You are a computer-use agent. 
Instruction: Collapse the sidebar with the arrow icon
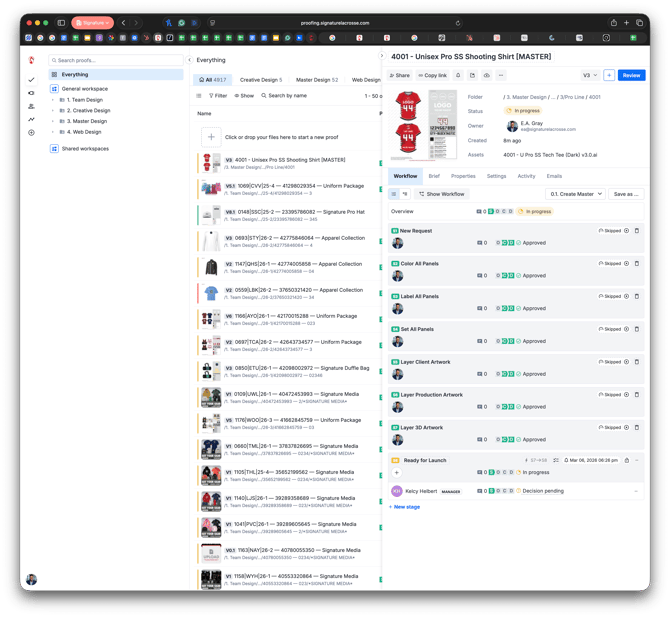point(189,60)
